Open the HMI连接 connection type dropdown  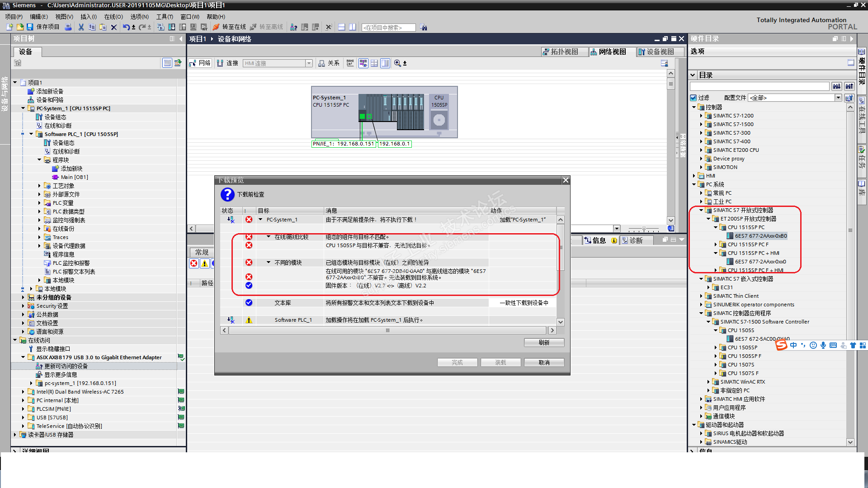tap(309, 63)
